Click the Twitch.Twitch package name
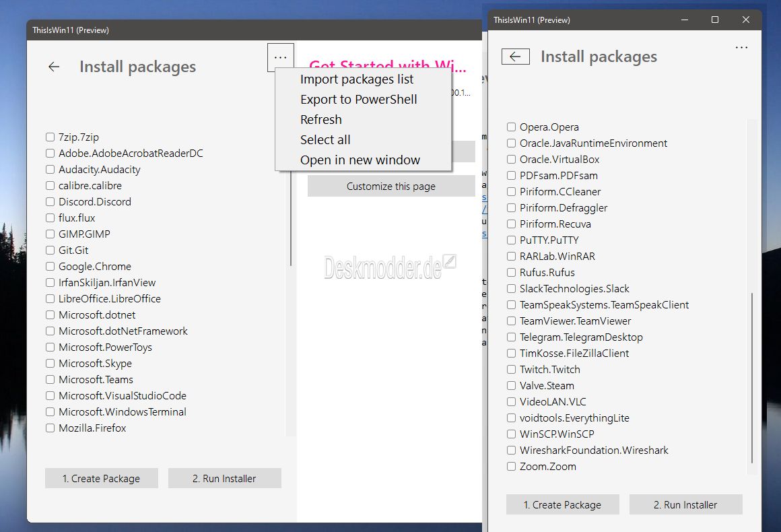 (x=550, y=370)
